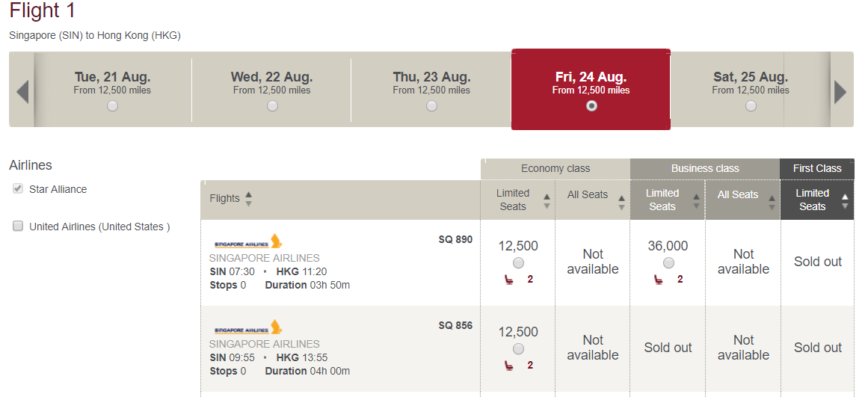Open the Thu, 23 Aug. date option
The height and width of the screenshot is (397, 868).
(x=431, y=90)
